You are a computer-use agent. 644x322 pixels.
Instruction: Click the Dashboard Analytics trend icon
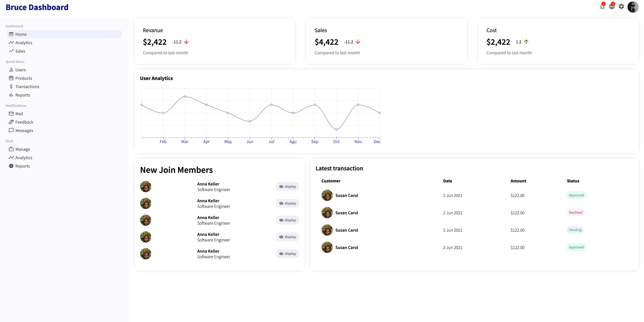[11, 42]
